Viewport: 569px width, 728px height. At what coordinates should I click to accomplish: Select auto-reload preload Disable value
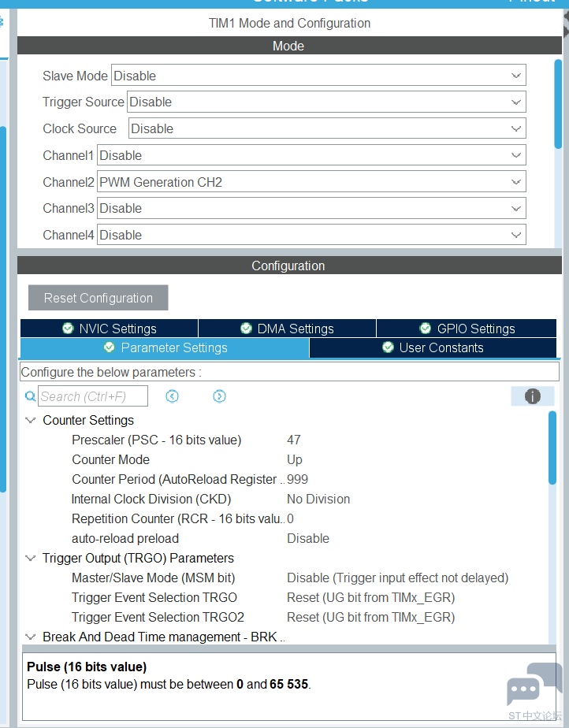point(308,539)
